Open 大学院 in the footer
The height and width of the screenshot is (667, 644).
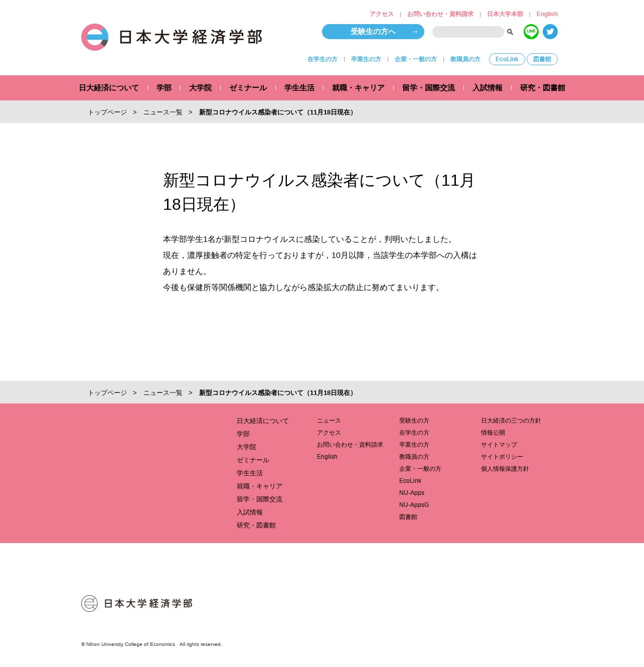click(x=246, y=447)
